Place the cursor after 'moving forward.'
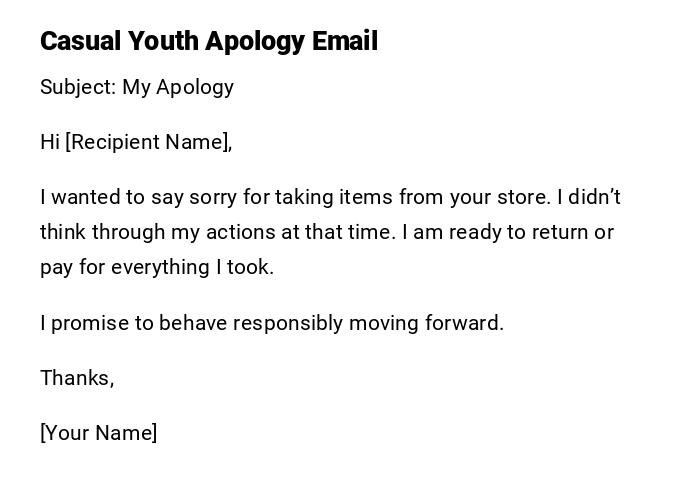The image size is (700, 495). click(505, 323)
